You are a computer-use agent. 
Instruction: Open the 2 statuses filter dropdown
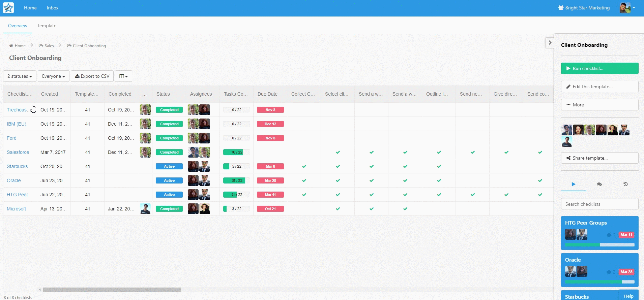tap(20, 76)
